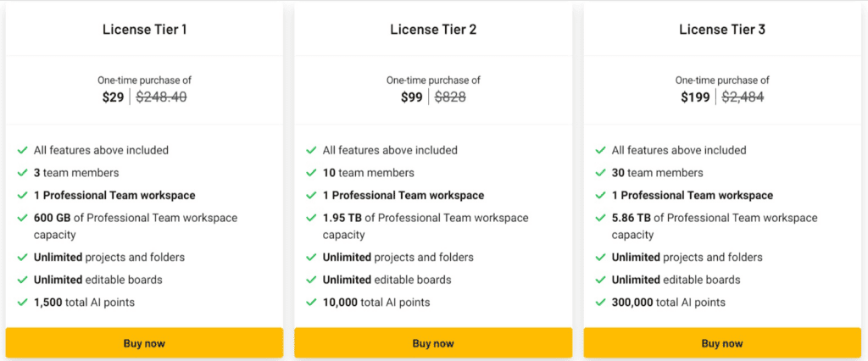Click checkmark beside 600 GB workspace capacity
The height and width of the screenshot is (361, 868).
23,218
